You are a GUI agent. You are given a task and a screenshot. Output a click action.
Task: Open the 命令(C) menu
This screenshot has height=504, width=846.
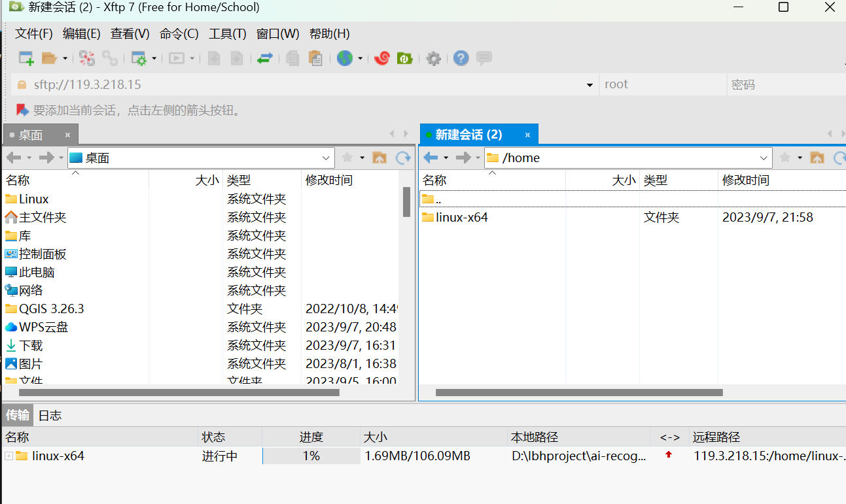pyautogui.click(x=179, y=34)
